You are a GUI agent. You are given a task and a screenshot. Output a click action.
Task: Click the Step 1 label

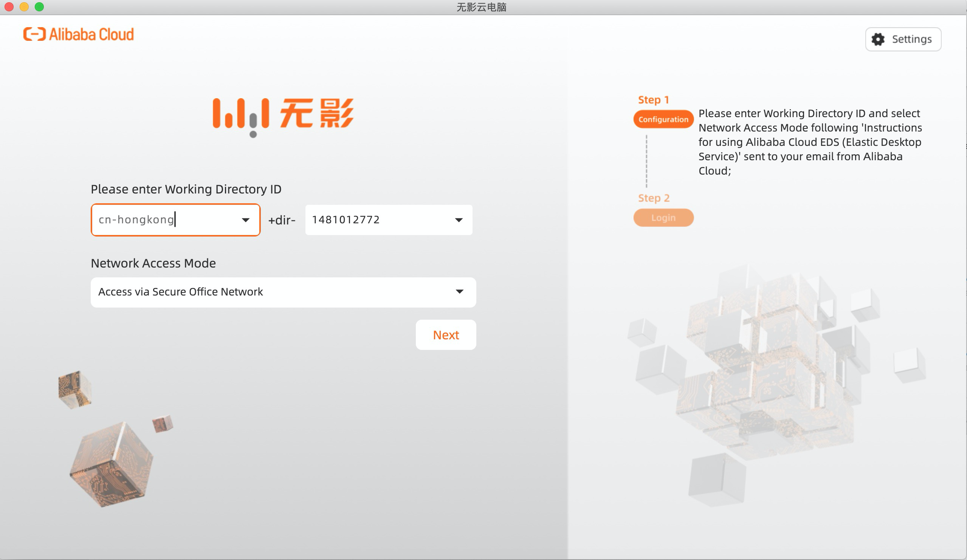click(654, 100)
